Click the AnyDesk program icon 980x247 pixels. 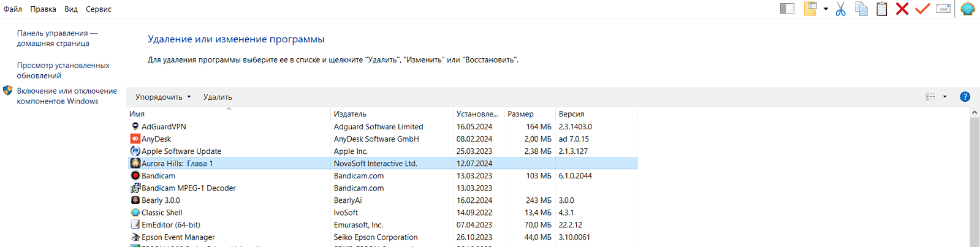(x=135, y=139)
